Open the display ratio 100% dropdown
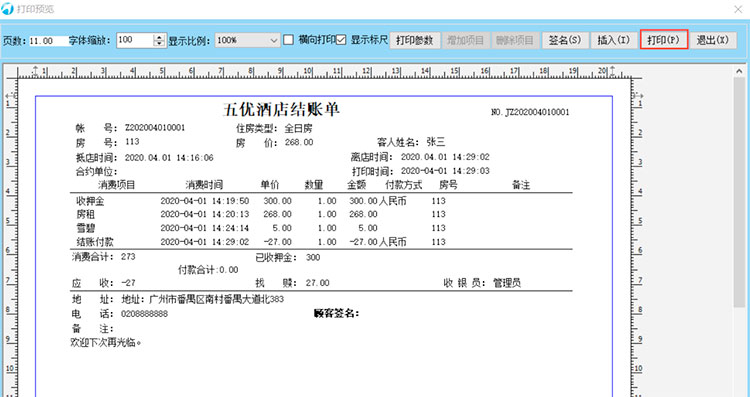The width and height of the screenshot is (750, 397). click(x=247, y=41)
